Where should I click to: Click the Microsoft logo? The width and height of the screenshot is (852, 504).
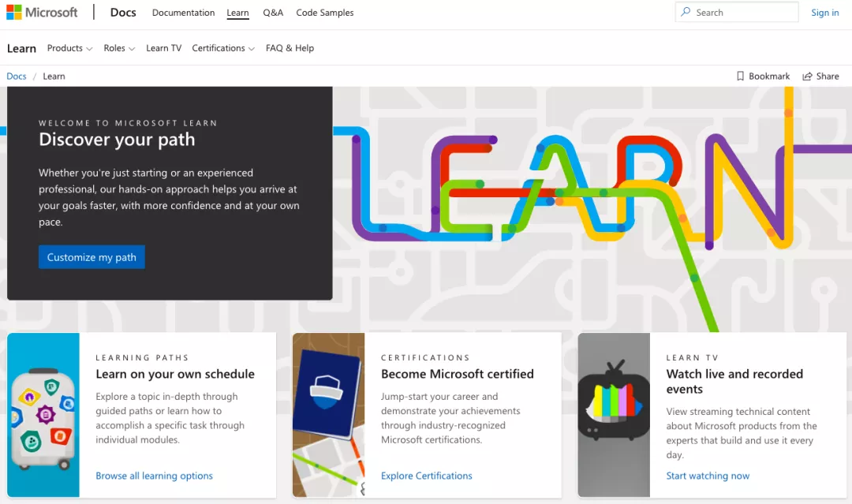pyautogui.click(x=42, y=12)
